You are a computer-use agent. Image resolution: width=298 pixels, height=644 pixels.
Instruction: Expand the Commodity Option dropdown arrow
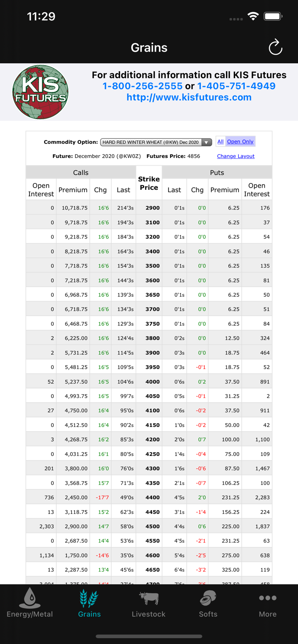click(207, 142)
